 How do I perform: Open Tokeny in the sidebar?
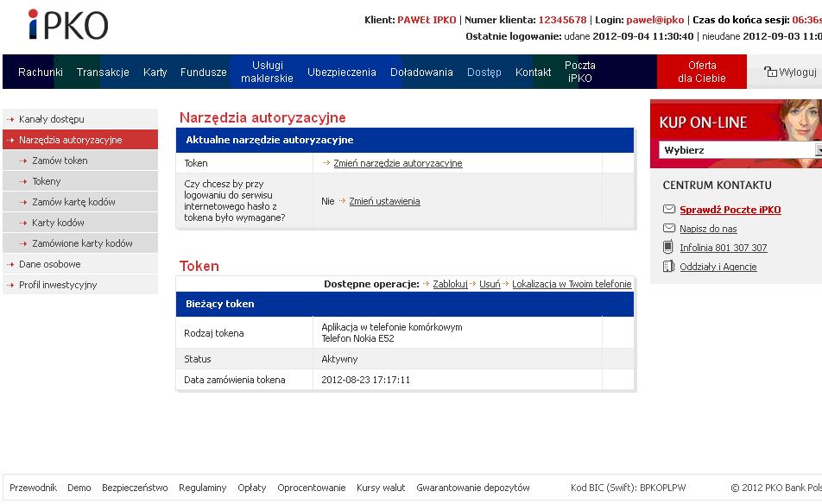[x=80, y=181]
